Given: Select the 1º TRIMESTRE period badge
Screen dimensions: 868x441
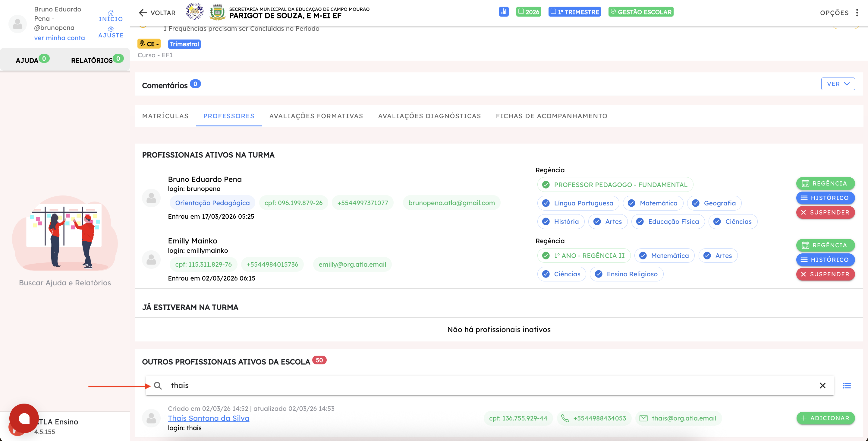Looking at the screenshot, I should [574, 12].
